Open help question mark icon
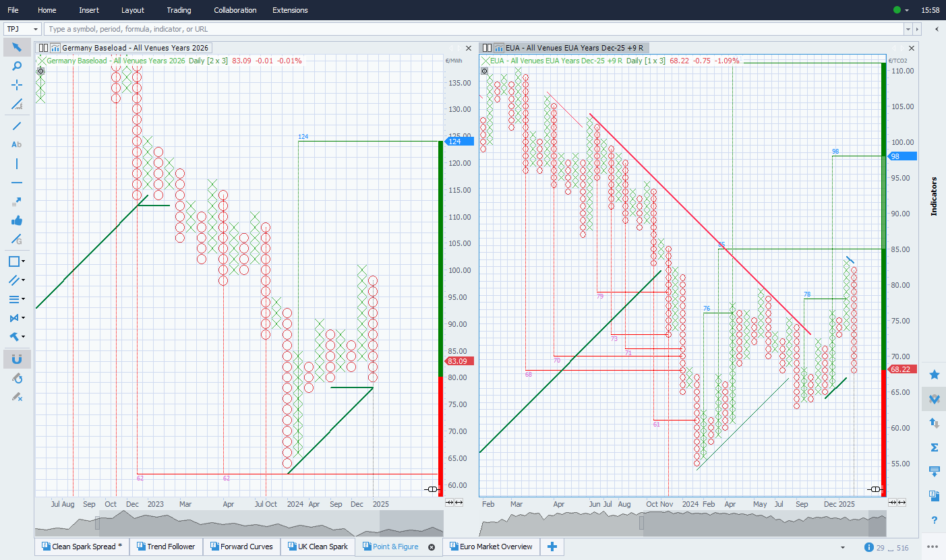The width and height of the screenshot is (946, 560). point(934,520)
